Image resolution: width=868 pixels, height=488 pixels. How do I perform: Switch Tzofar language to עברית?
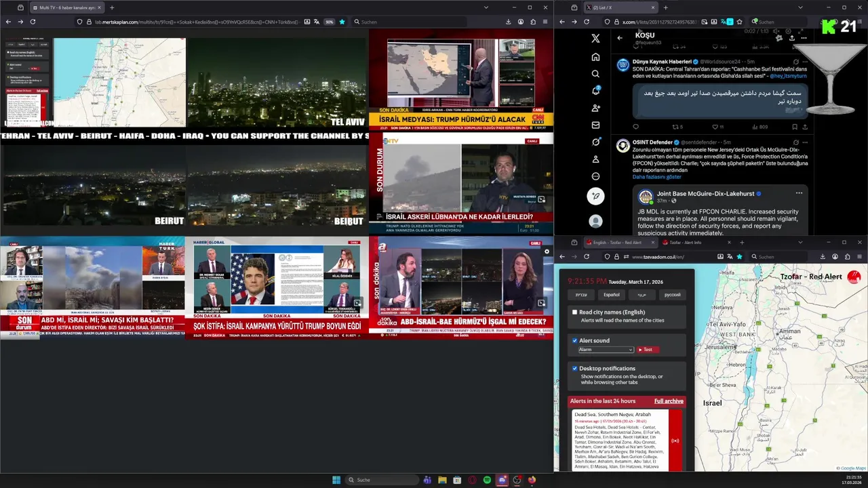pos(581,295)
